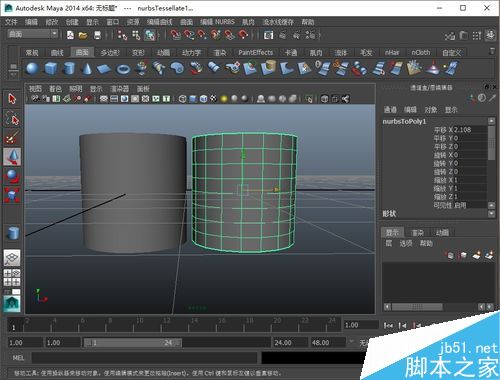Expand the 形状 shapes section arrow
Screen dimensions: 500x380
click(491, 213)
